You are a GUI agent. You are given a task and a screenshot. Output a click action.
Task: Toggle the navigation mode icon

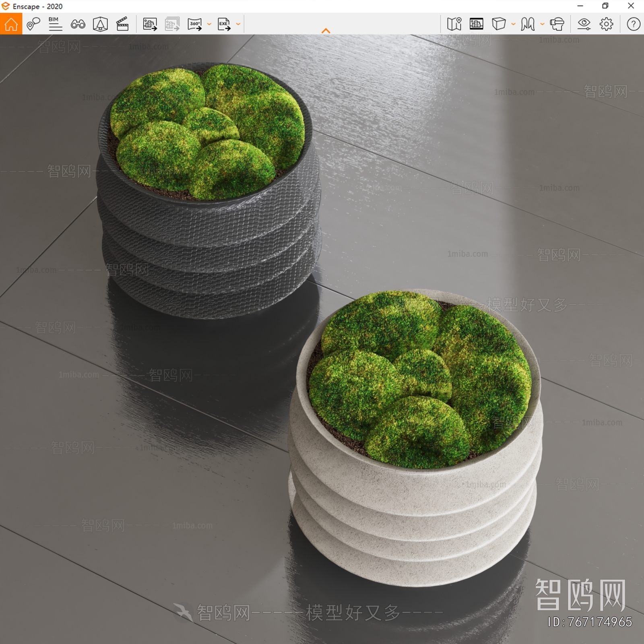(x=528, y=24)
